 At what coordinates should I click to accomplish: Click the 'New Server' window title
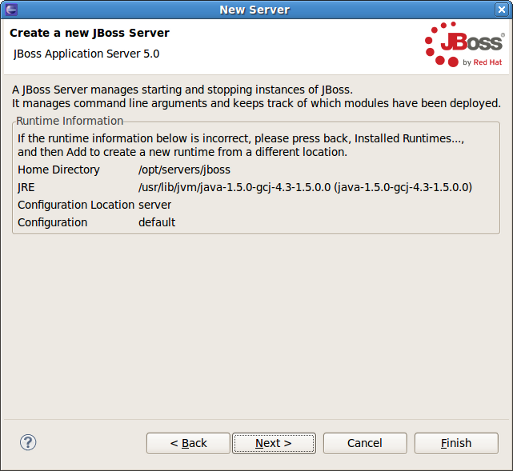click(255, 10)
